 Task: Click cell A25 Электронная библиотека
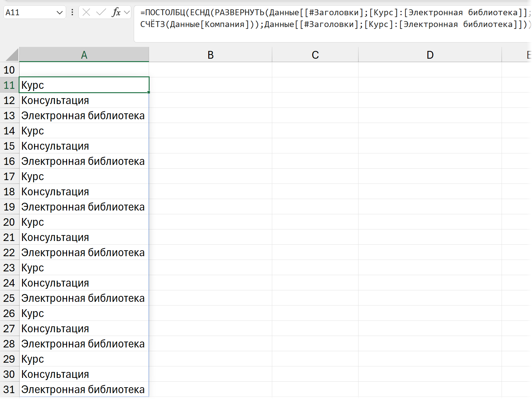pyautogui.click(x=84, y=298)
